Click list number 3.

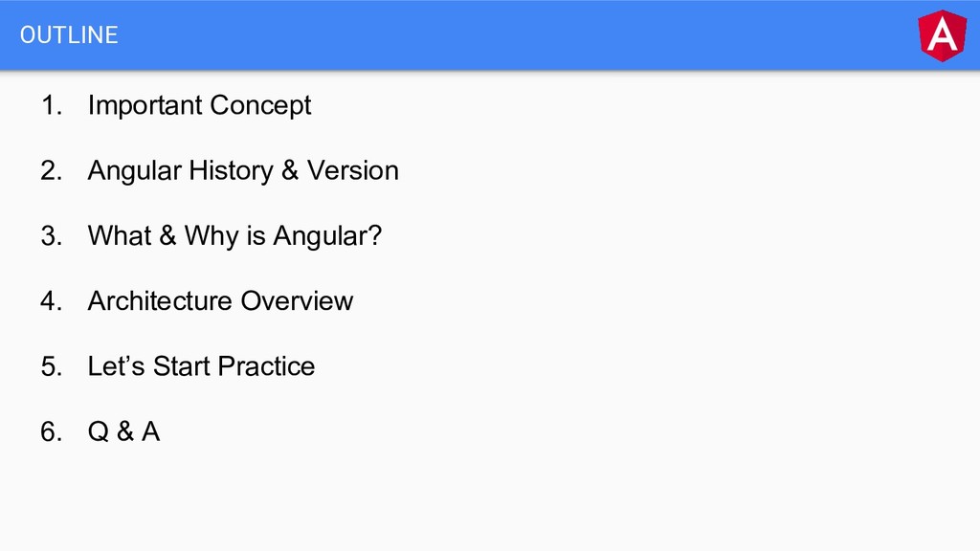click(x=52, y=235)
